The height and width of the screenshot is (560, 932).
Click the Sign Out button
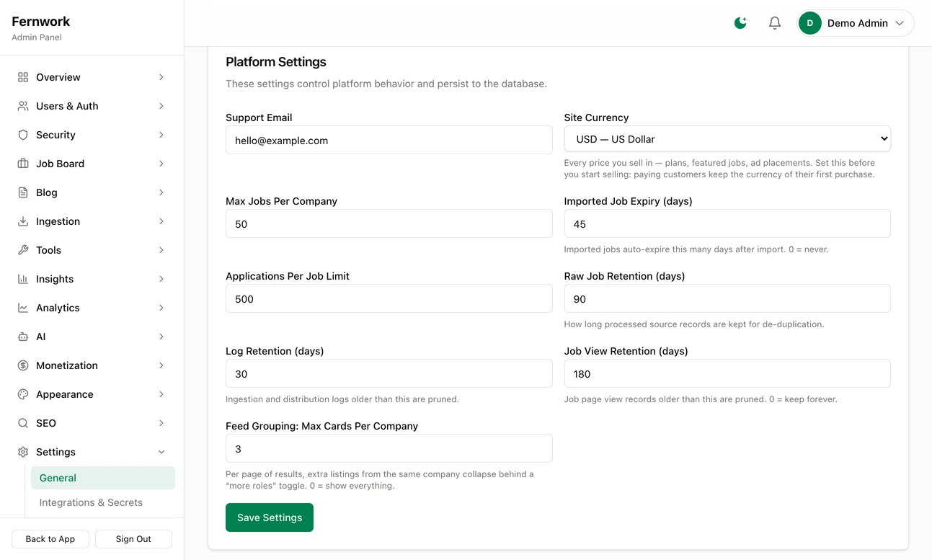(x=133, y=539)
